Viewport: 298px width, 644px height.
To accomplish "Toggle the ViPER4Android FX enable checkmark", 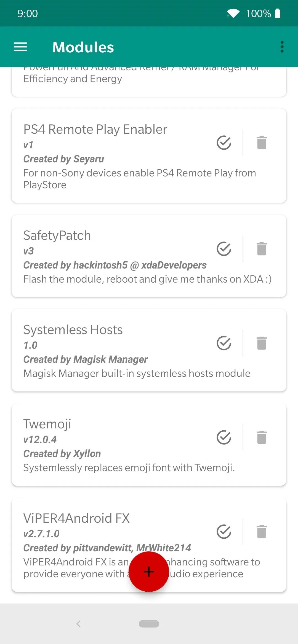I will (224, 532).
